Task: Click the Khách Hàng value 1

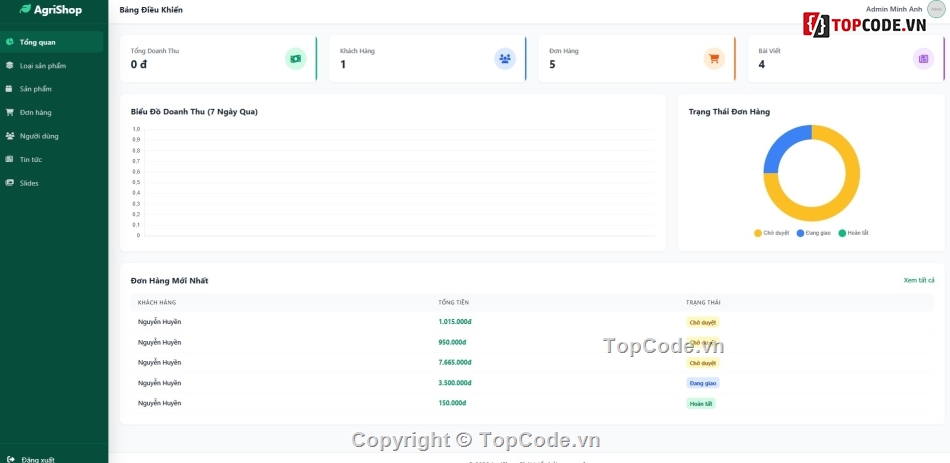Action: pyautogui.click(x=343, y=64)
